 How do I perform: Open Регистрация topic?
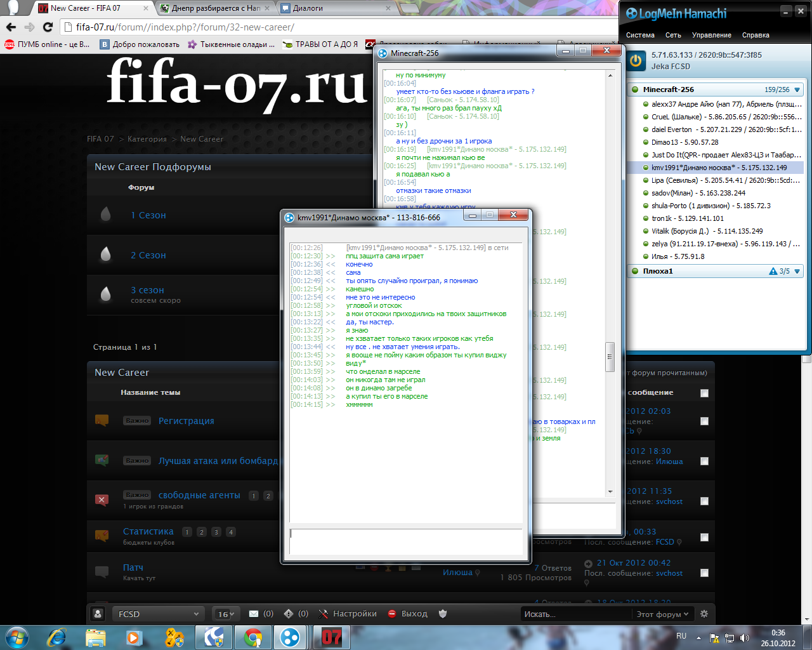(186, 421)
